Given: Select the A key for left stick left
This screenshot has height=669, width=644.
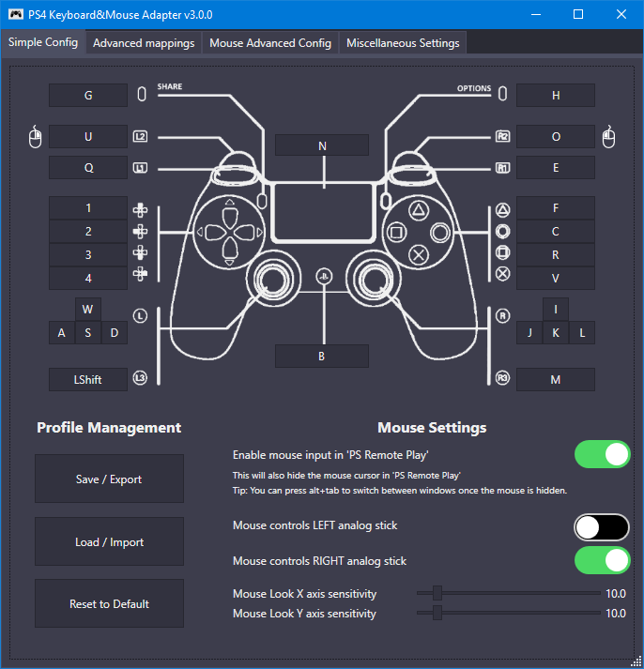Looking at the screenshot, I should 62,333.
